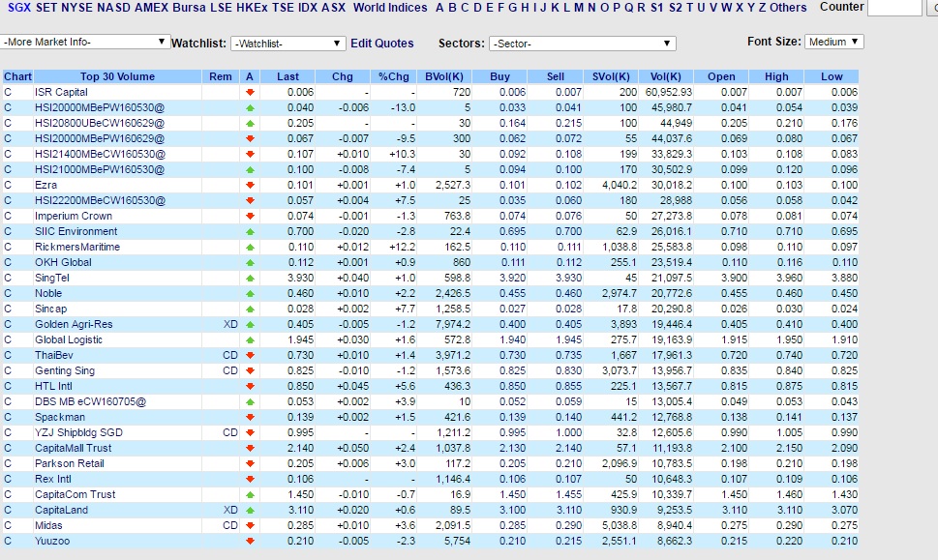The image size is (938, 560).
Task: Click the XD remark for Golden Agri-Res
Action: pos(230,325)
